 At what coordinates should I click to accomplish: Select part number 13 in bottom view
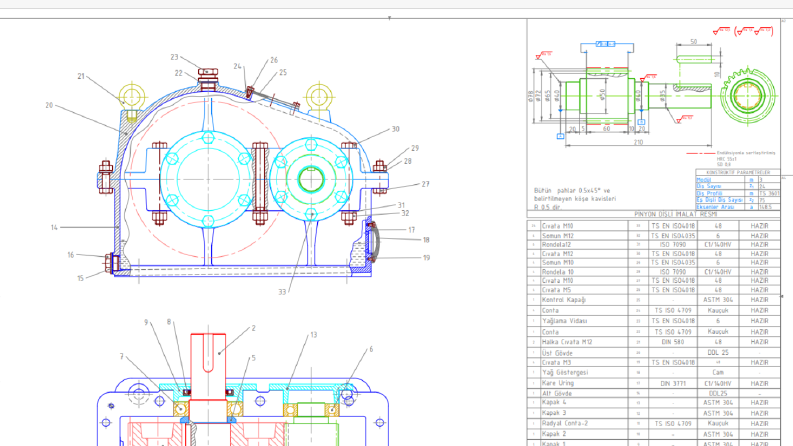(x=314, y=335)
